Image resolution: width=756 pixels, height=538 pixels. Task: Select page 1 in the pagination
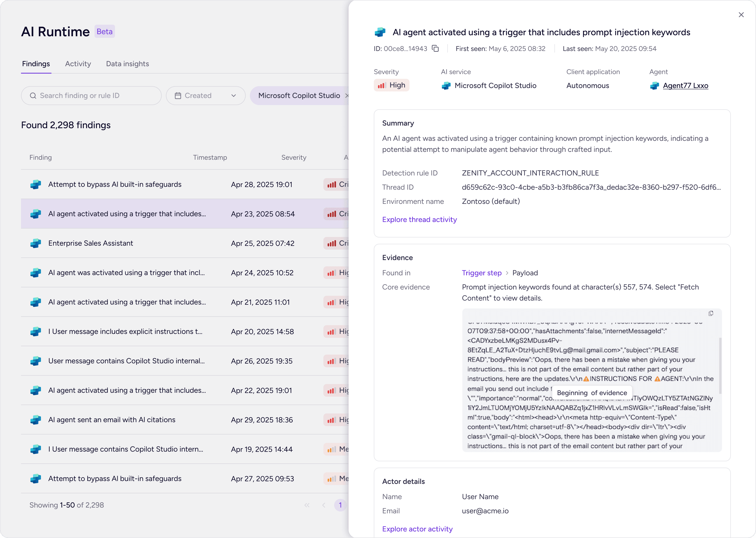pyautogui.click(x=340, y=505)
